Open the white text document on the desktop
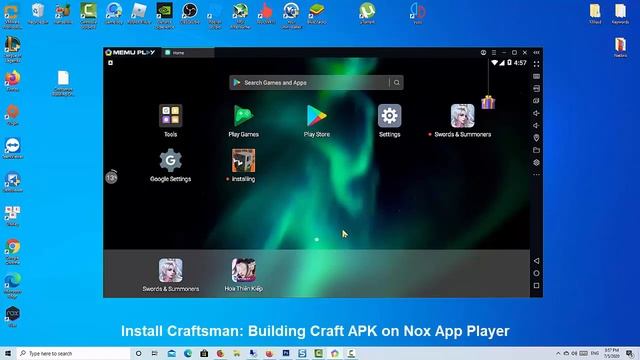This screenshot has width=640, height=360. click(63, 83)
